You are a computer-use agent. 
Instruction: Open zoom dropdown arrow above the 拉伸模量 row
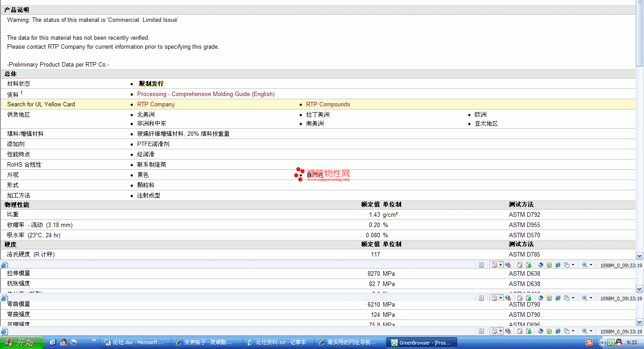pyautogui.click(x=591, y=265)
